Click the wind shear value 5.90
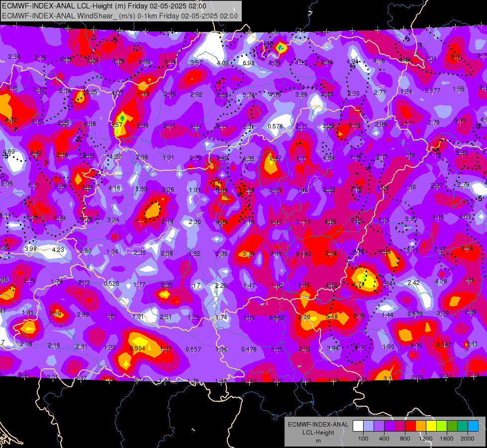 pos(354,93)
